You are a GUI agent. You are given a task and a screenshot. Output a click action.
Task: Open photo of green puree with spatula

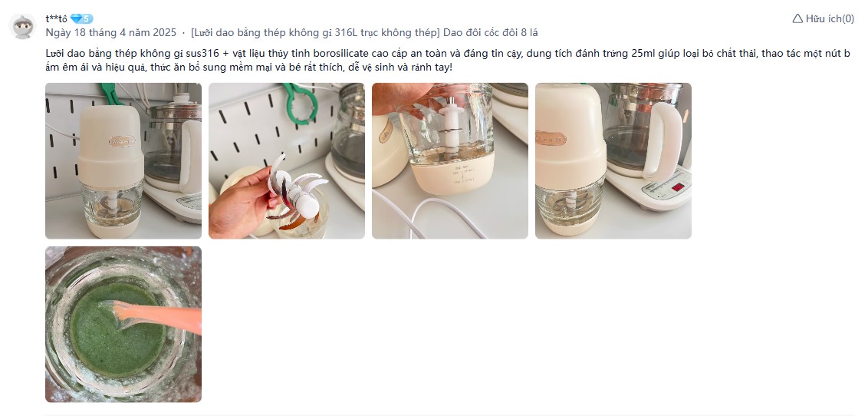tap(123, 324)
